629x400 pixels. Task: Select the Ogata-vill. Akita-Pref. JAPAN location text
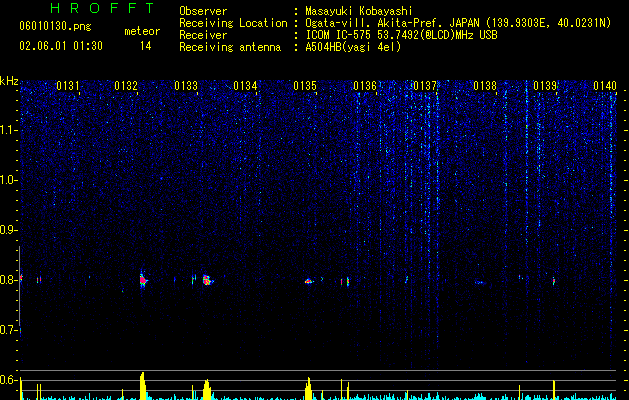[x=458, y=23]
